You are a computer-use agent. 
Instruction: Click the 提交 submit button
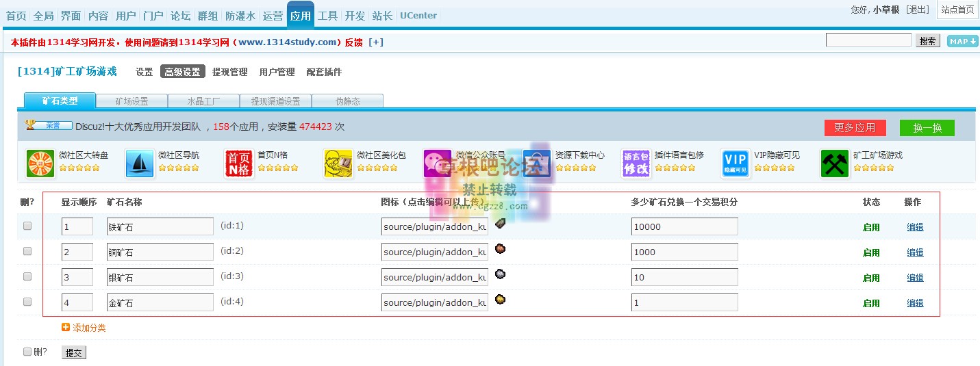pos(73,352)
